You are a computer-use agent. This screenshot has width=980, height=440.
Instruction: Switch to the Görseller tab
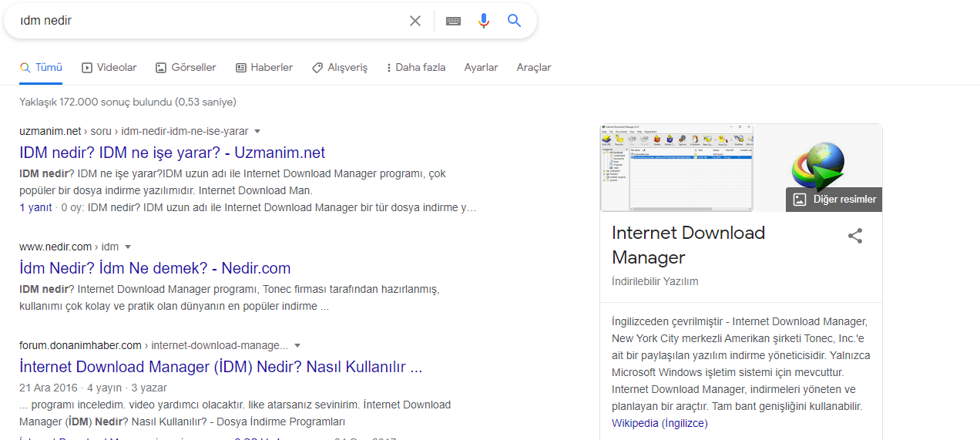[186, 68]
